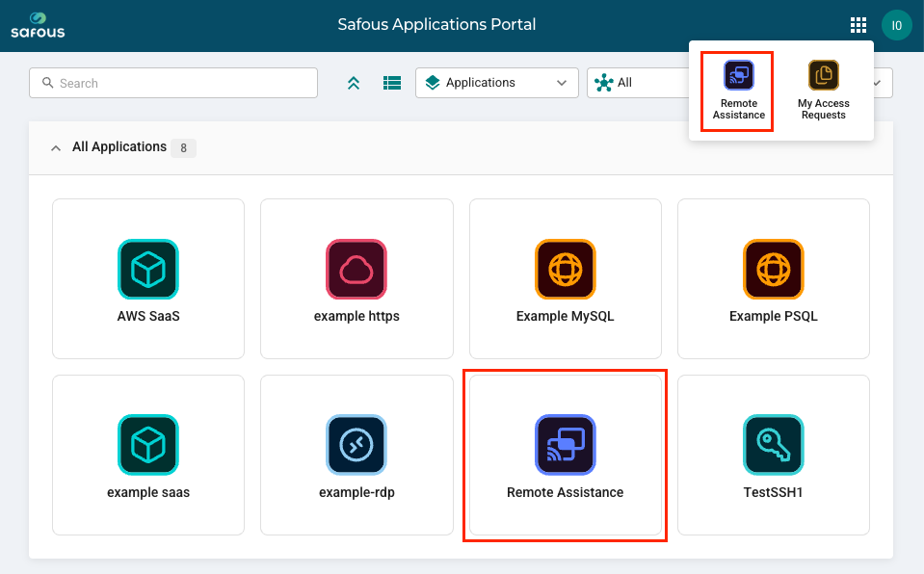924x574 pixels.
Task: Open the example saas cube icon
Action: [x=148, y=445]
